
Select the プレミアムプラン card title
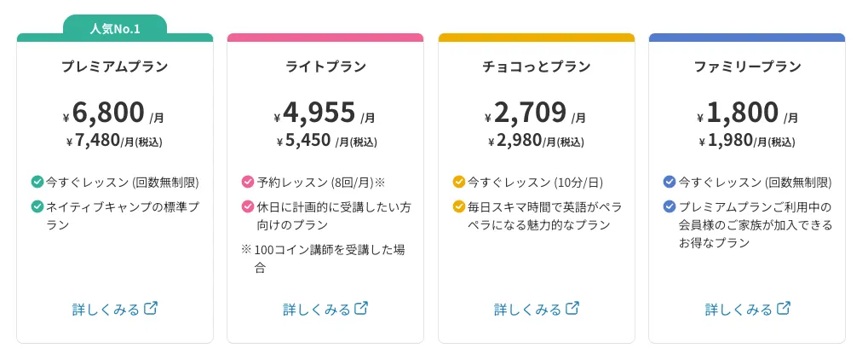pyautogui.click(x=115, y=67)
